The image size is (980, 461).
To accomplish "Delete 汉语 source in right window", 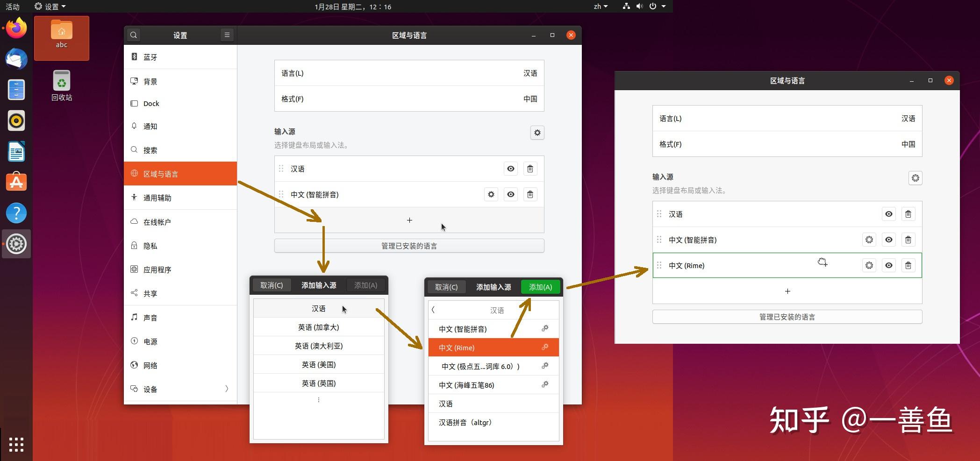I will 908,214.
